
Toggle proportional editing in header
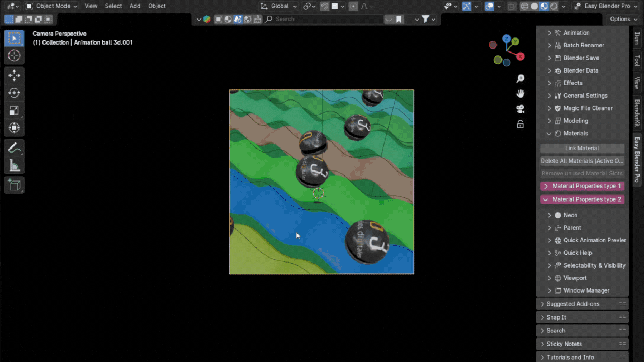coord(353,6)
